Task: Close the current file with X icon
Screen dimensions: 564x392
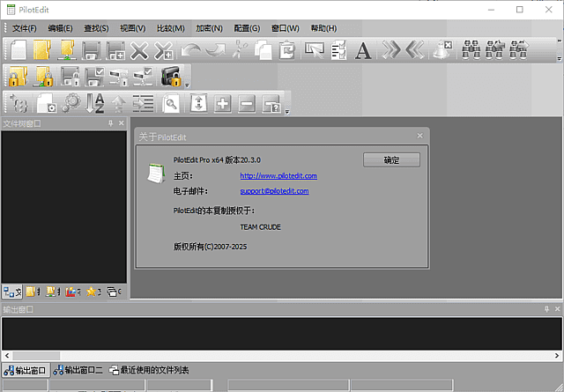Action: [x=139, y=49]
